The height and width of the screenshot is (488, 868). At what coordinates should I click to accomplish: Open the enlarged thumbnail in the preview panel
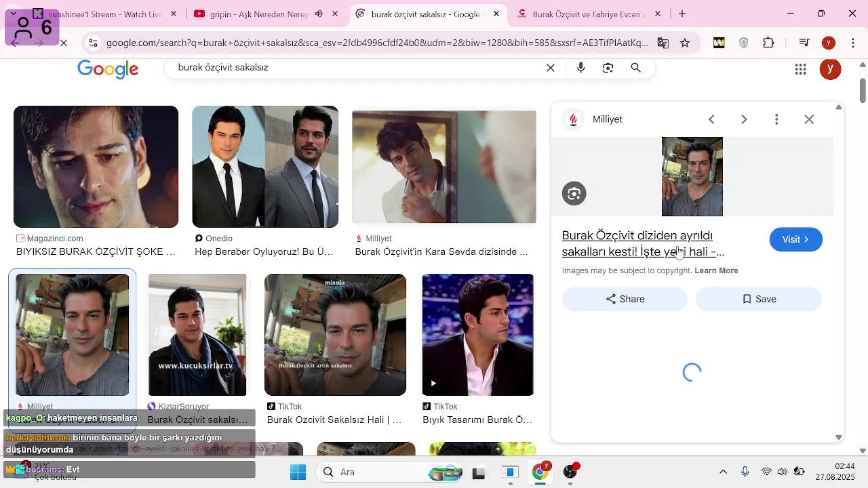click(692, 176)
